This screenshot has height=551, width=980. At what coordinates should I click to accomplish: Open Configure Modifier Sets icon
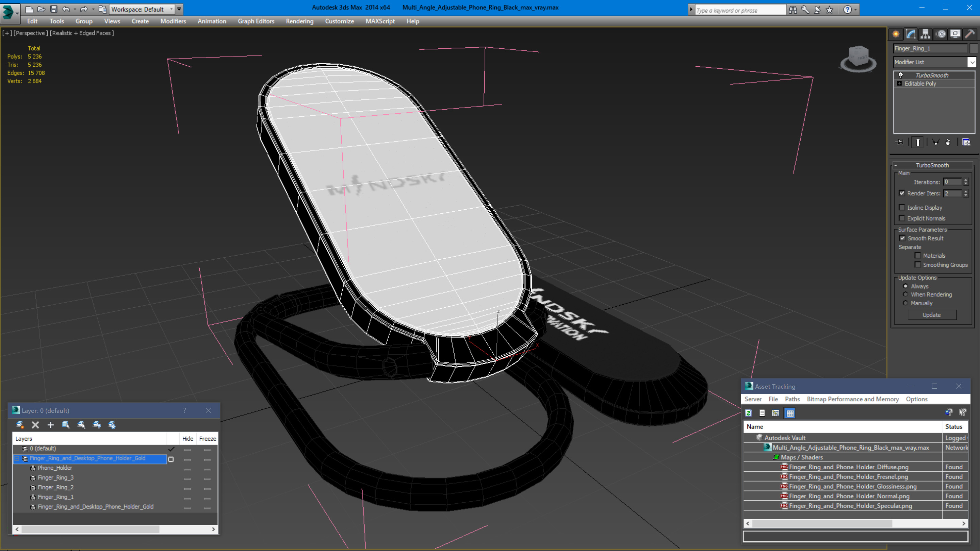pos(966,142)
